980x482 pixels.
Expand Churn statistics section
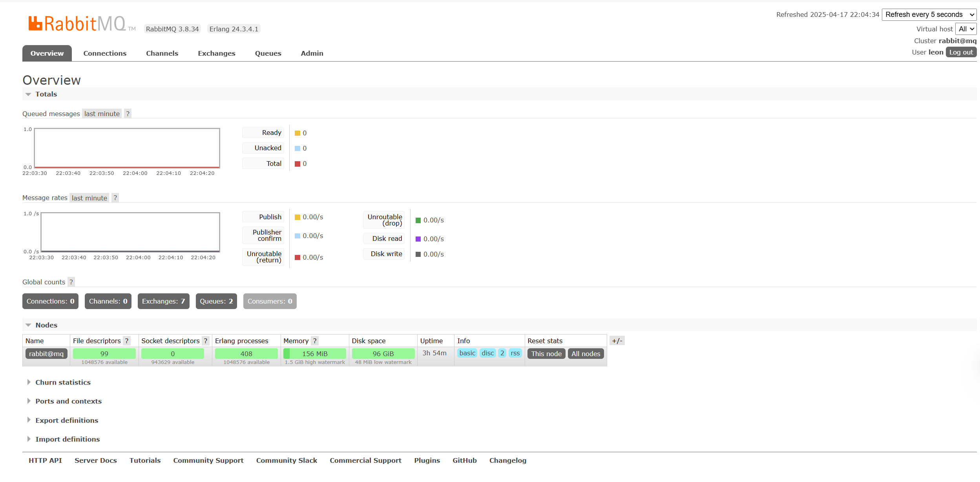(x=63, y=382)
